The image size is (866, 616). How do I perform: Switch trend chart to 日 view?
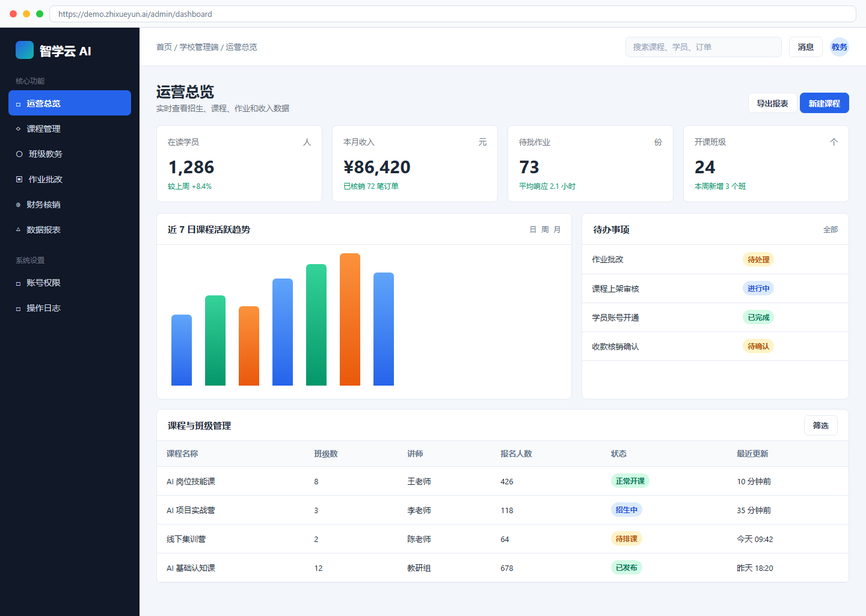[533, 230]
